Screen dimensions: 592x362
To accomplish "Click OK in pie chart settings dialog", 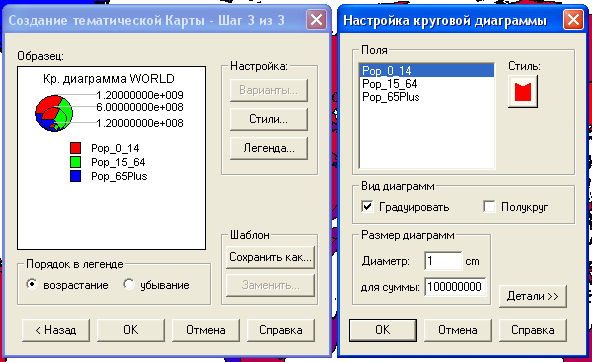I will point(383,330).
